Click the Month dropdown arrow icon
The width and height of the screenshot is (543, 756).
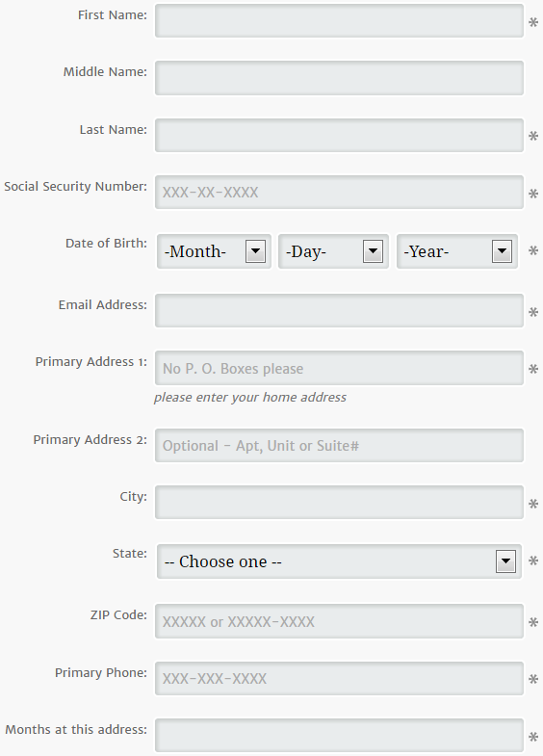point(255,251)
